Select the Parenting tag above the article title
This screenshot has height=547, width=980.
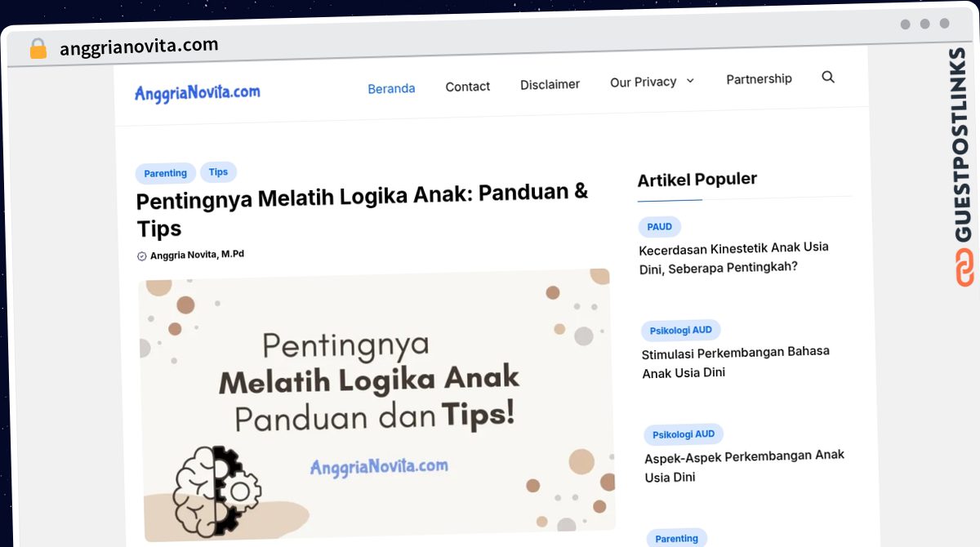tap(166, 173)
